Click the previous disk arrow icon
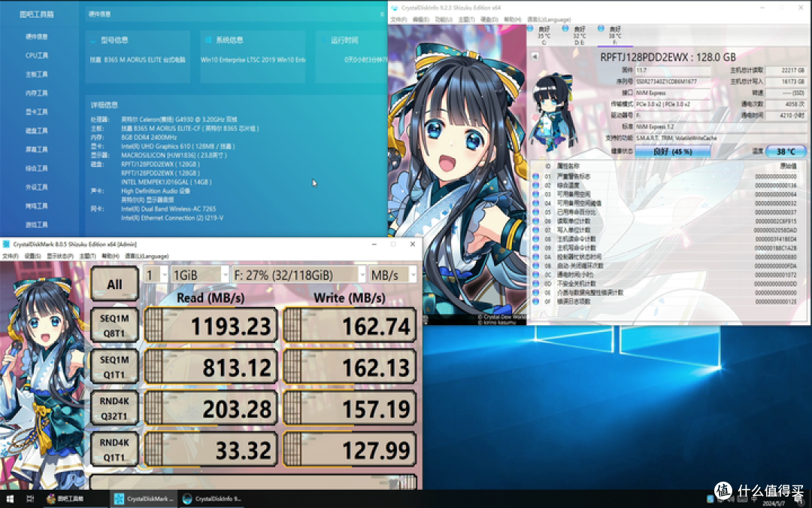812x508 pixels. 534,57
